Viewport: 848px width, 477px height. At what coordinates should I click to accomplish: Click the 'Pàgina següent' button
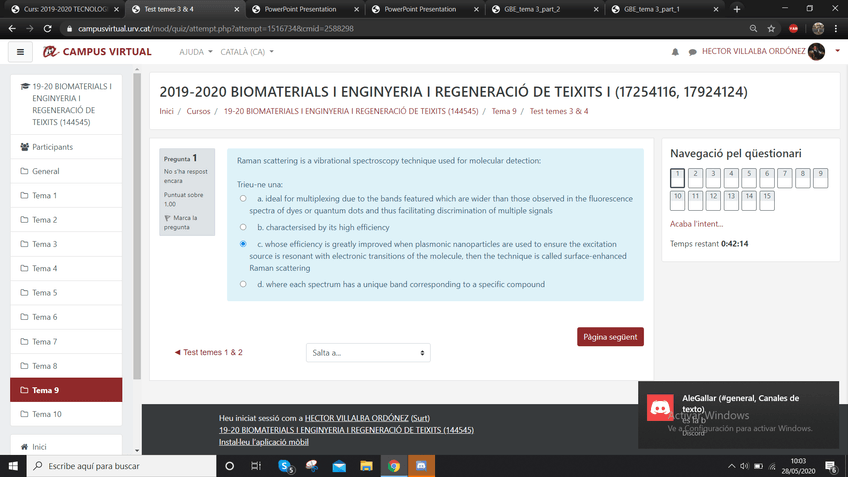pos(610,337)
